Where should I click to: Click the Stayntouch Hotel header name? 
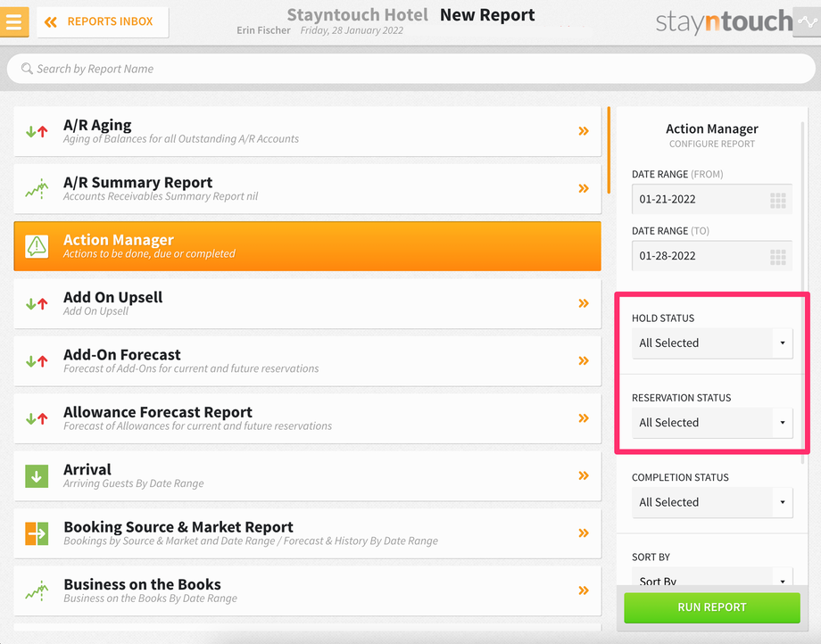tap(357, 15)
